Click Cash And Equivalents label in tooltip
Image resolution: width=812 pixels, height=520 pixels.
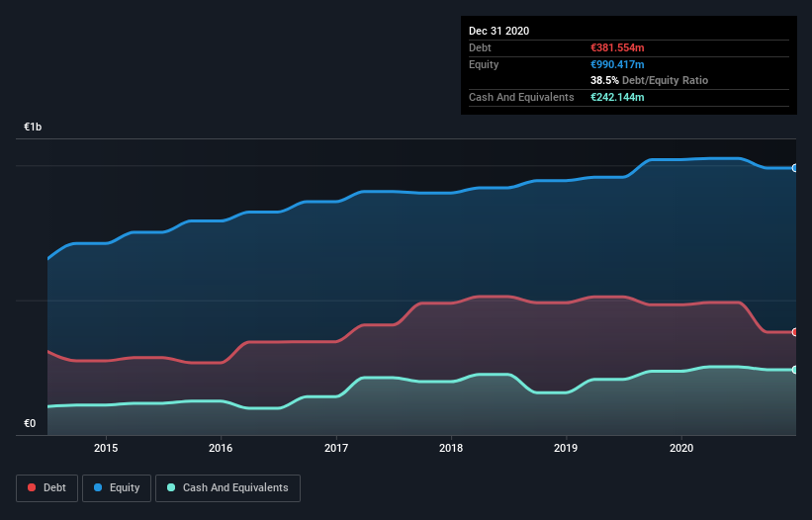521,97
